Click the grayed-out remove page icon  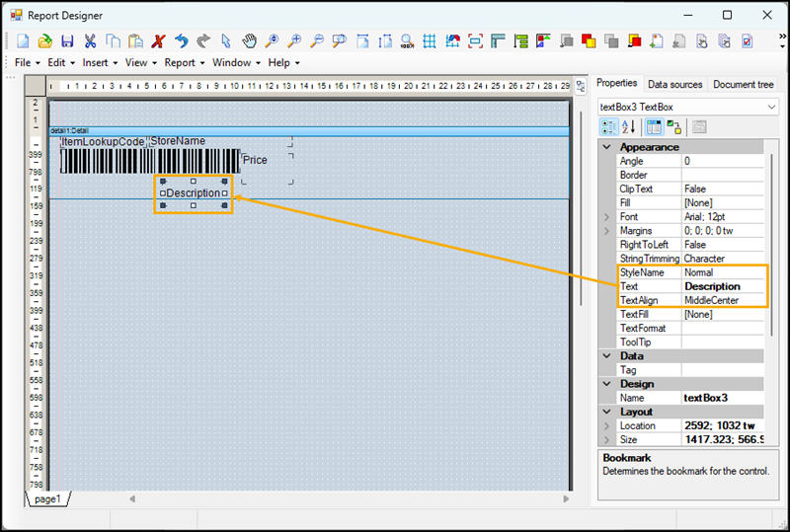tap(679, 40)
